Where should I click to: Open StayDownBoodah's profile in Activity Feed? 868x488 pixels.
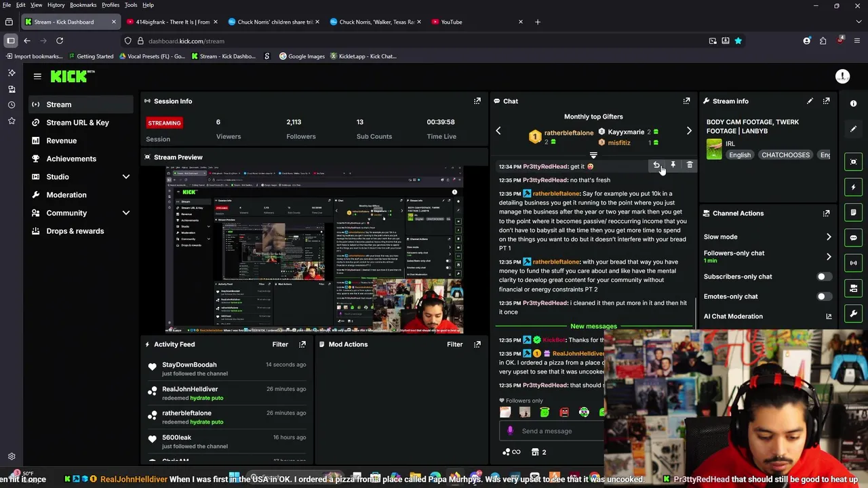click(x=189, y=365)
